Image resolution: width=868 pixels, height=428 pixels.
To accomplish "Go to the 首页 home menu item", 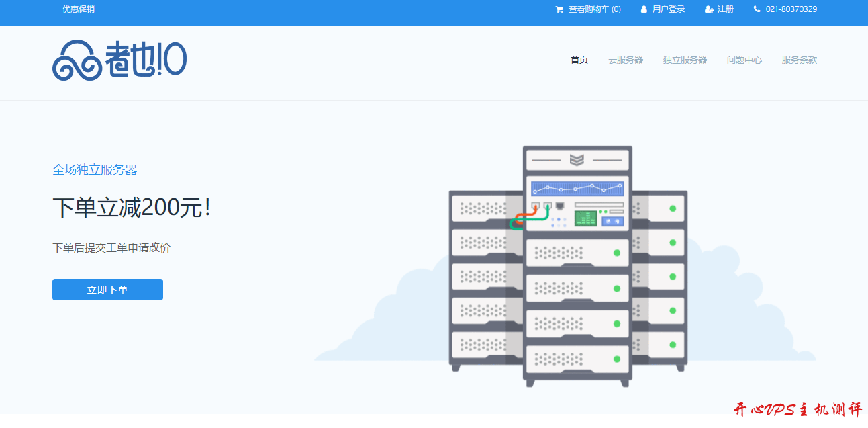I will (579, 60).
